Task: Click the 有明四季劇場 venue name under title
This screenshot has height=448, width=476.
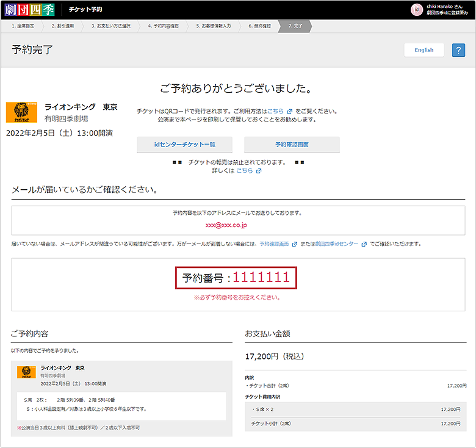Action: pyautogui.click(x=67, y=118)
